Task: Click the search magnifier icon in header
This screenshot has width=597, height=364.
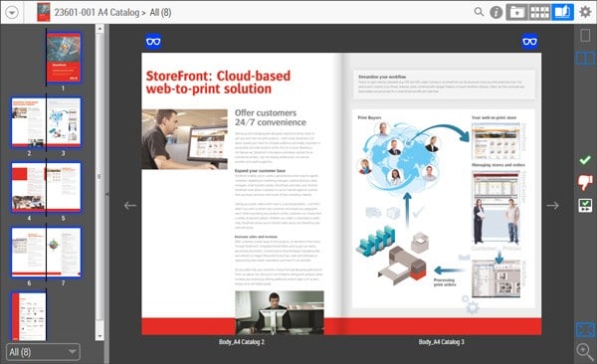Action: [x=479, y=12]
